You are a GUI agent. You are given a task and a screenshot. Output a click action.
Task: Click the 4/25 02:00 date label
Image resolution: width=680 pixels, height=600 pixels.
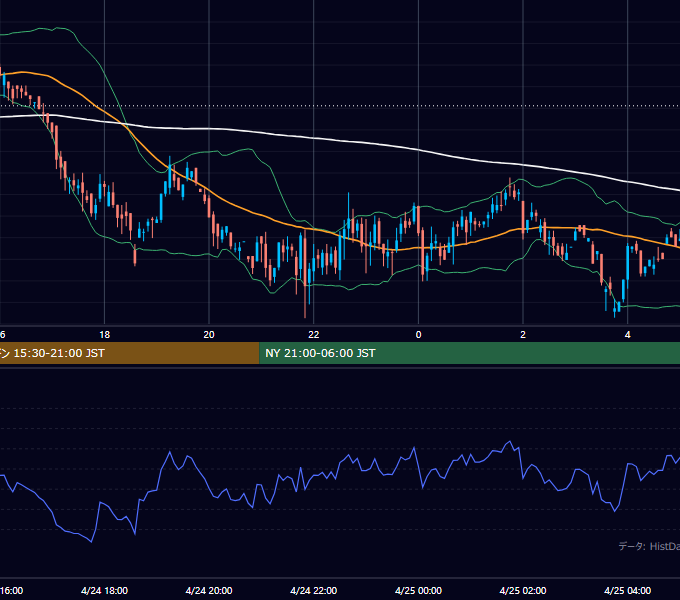[523, 590]
